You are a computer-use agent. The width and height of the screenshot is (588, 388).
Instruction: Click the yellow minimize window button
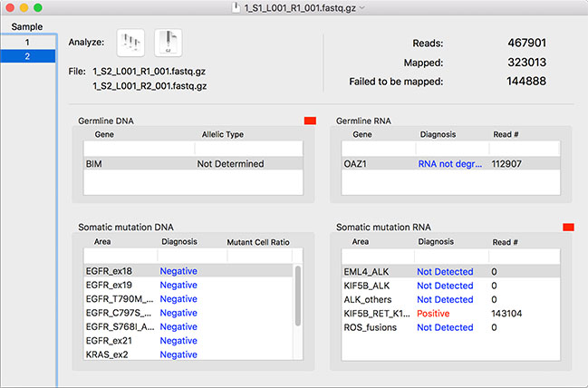(x=24, y=7)
